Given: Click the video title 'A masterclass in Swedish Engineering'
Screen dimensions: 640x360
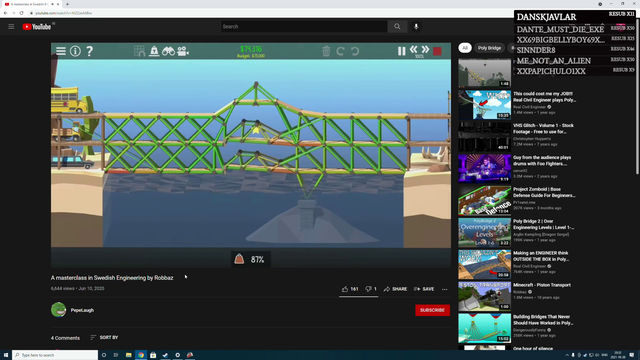Looking at the screenshot, I should pyautogui.click(x=112, y=278).
